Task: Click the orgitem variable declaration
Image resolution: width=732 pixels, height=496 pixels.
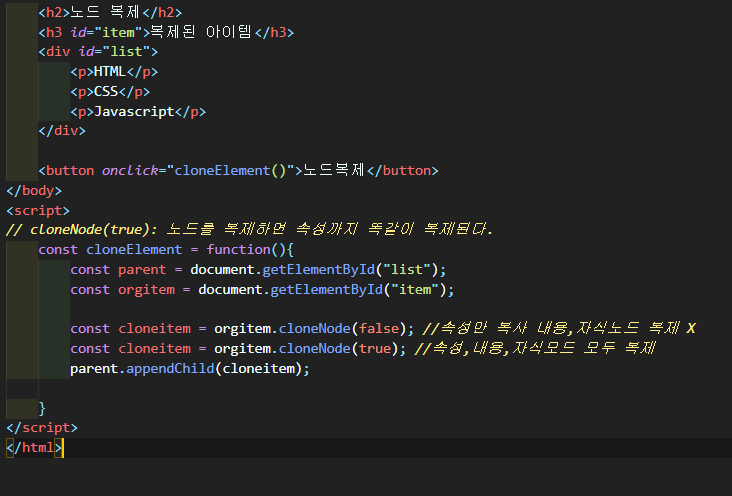Action: pos(146,290)
